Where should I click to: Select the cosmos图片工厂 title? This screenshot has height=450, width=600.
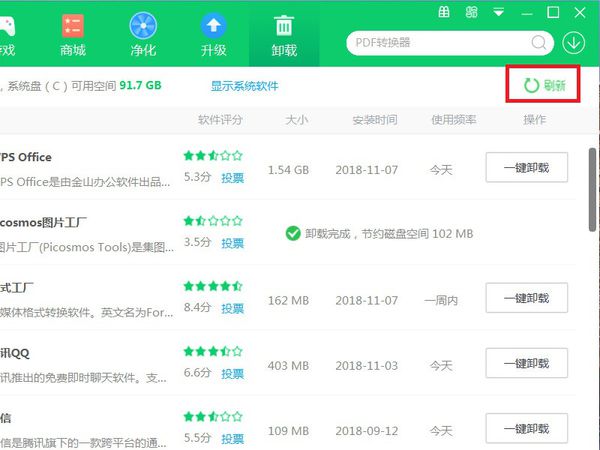[43, 222]
